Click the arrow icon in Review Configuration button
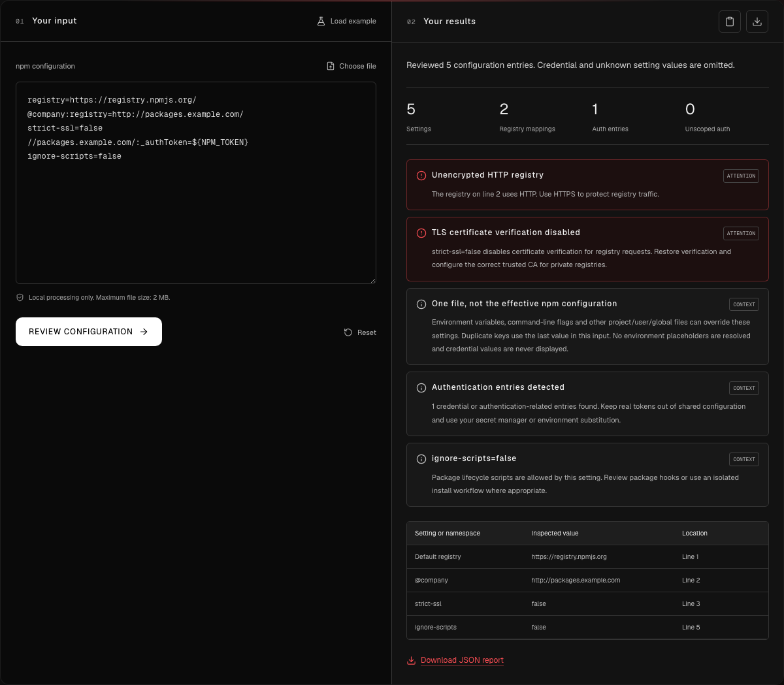Screen dimensions: 784x685 [x=144, y=332]
